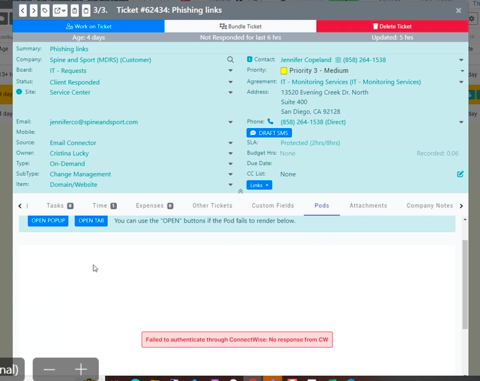480x381 pixels.
Task: Open the Jennifer Copeland contact link
Action: click(x=306, y=60)
